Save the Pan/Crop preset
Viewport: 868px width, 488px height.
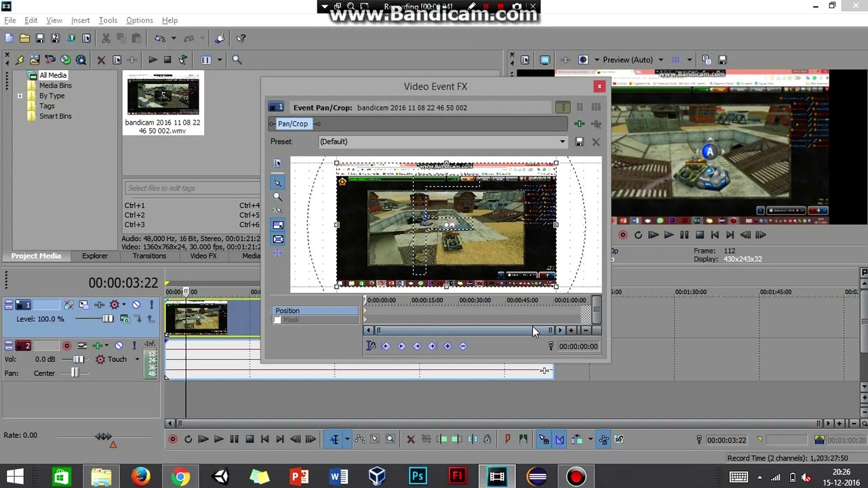click(579, 142)
